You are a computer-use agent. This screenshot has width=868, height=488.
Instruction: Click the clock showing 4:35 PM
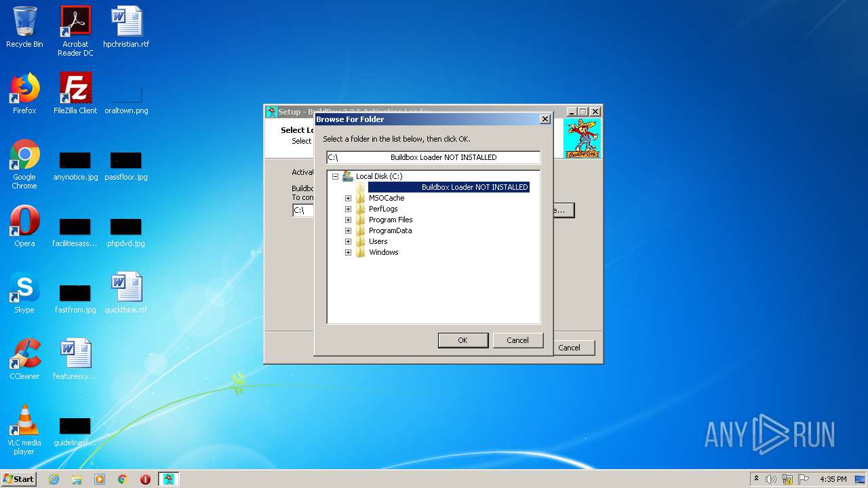(x=833, y=479)
